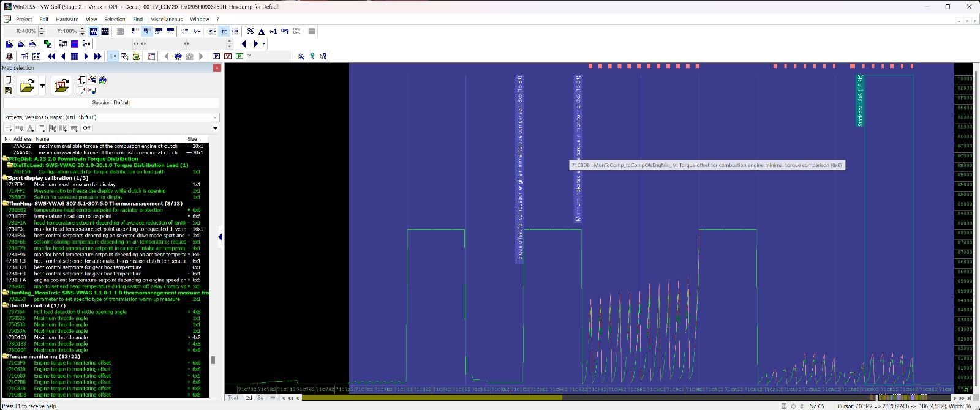Sort the map list by the Address column header
The height and width of the screenshot is (410, 980).
23,139
